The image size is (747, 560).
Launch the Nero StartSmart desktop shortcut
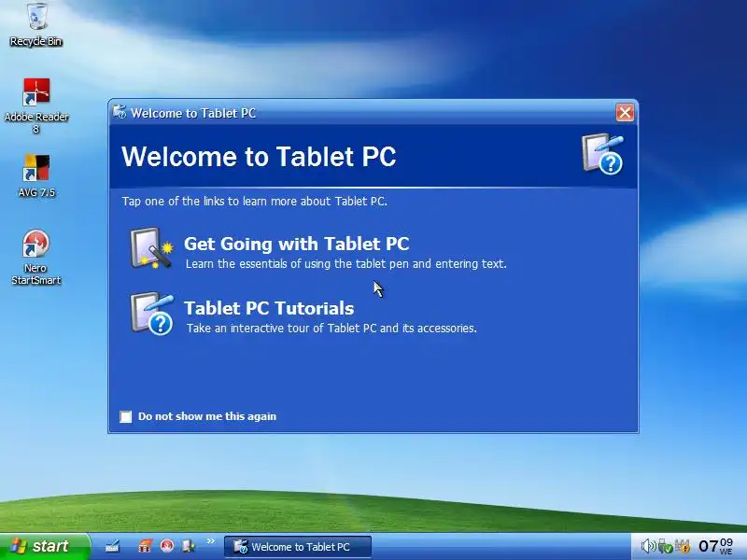[x=36, y=258]
